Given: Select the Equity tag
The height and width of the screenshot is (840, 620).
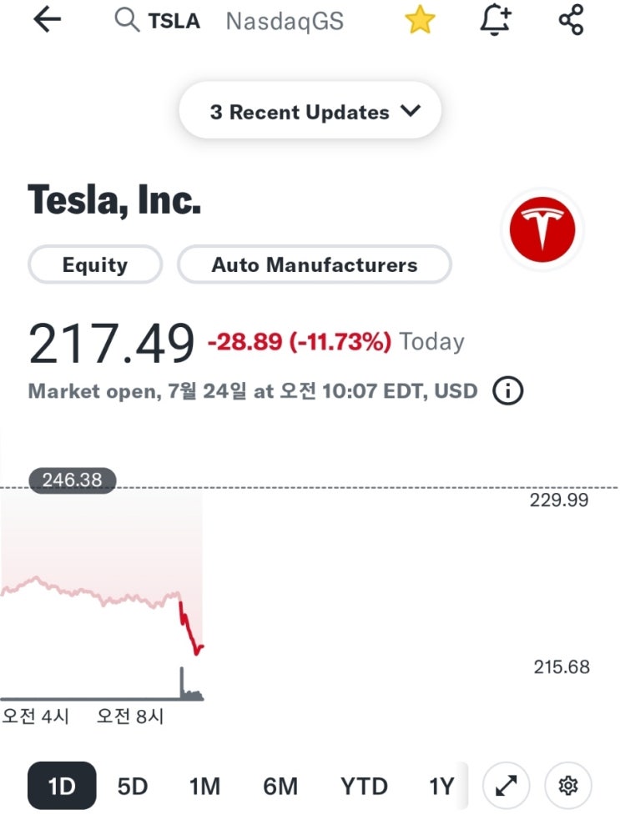Looking at the screenshot, I should pyautogui.click(x=95, y=265).
